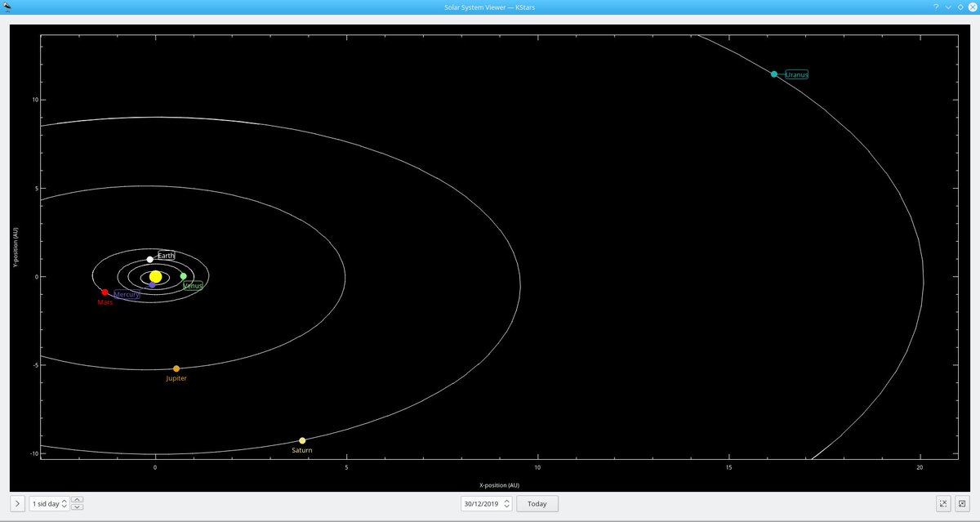Click the red Mars planet dot
This screenshot has height=522, width=980.
click(x=105, y=292)
